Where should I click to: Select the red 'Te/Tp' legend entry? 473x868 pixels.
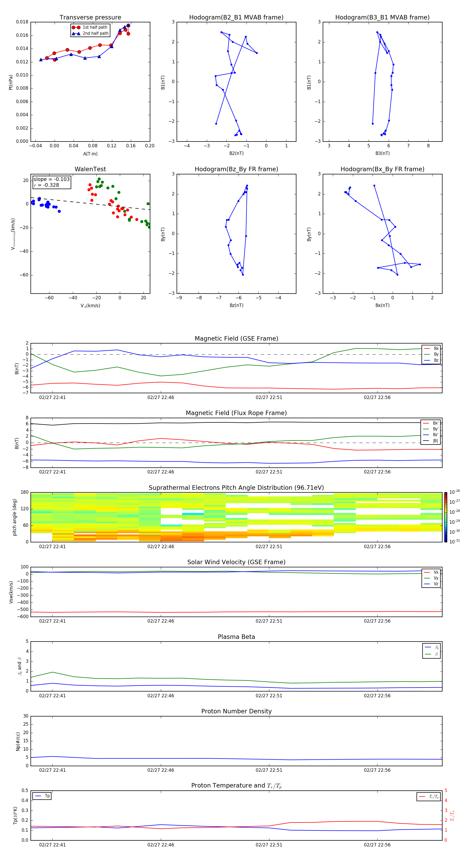(x=429, y=796)
